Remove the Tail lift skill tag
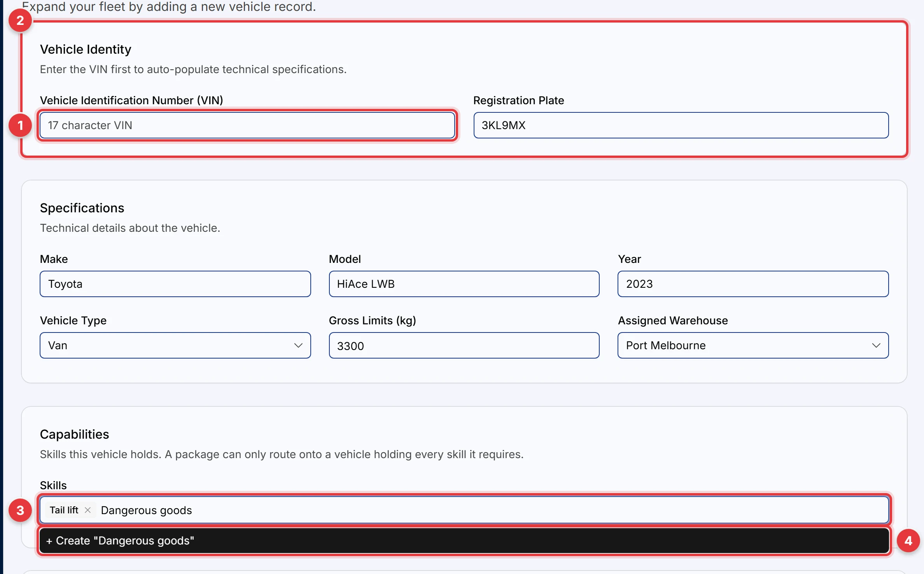The height and width of the screenshot is (574, 924). (88, 510)
